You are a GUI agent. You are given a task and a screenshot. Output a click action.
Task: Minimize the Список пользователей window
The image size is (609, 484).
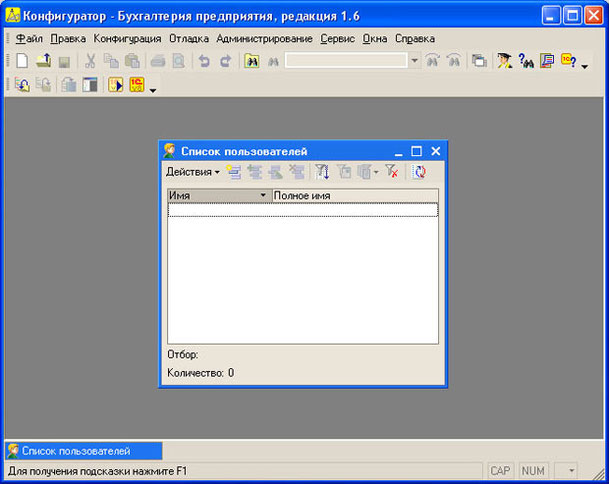pos(398,152)
